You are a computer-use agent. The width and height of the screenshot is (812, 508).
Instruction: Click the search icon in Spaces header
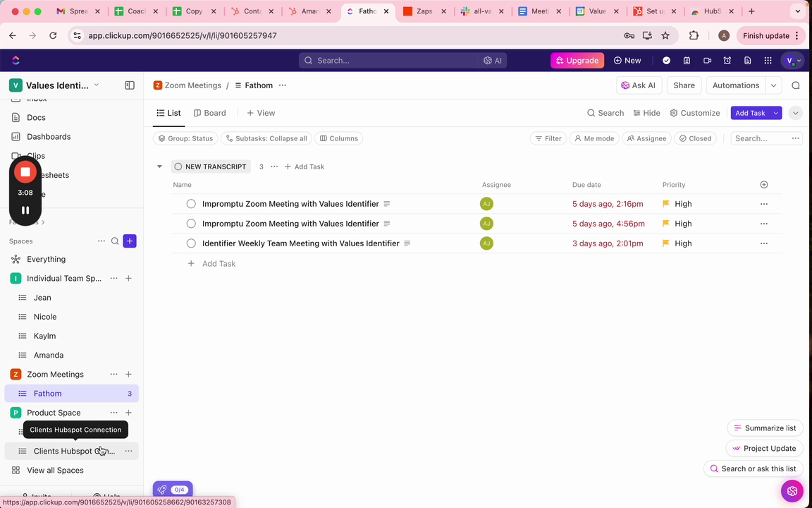(x=115, y=241)
